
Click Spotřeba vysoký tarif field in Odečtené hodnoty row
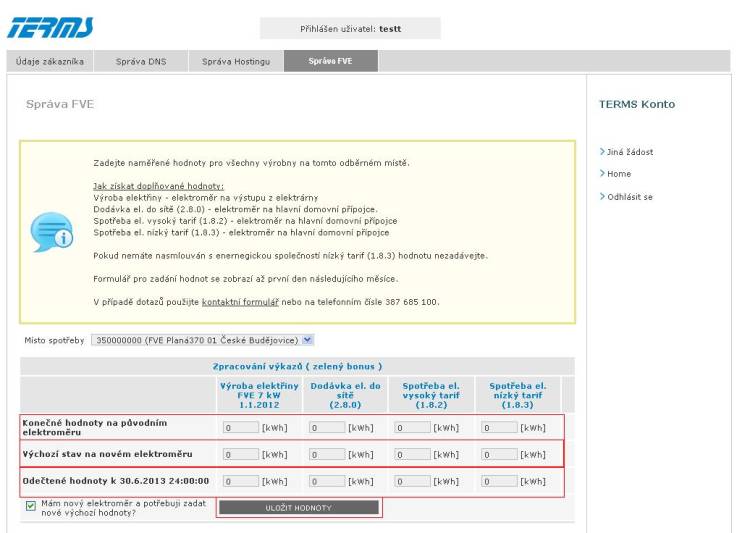(412, 481)
